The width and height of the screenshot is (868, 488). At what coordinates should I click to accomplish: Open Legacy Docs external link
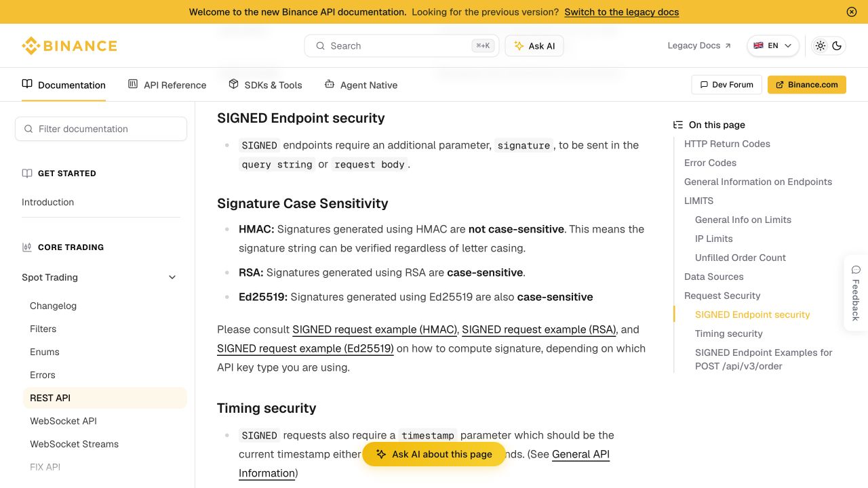(699, 45)
